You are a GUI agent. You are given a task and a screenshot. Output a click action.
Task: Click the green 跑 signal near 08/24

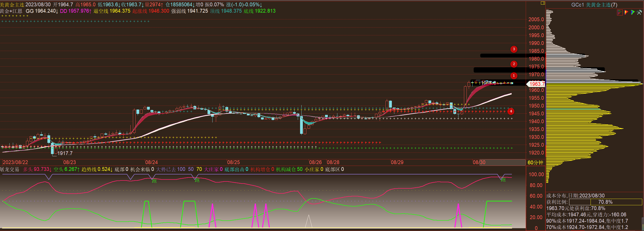154,181
